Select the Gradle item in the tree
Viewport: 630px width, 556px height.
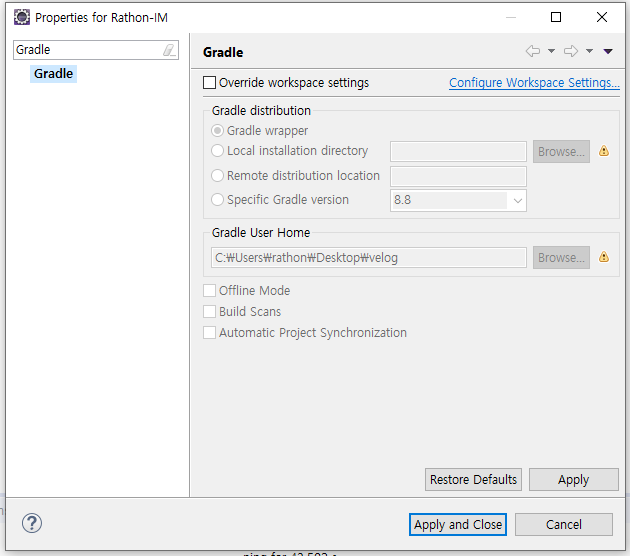53,74
